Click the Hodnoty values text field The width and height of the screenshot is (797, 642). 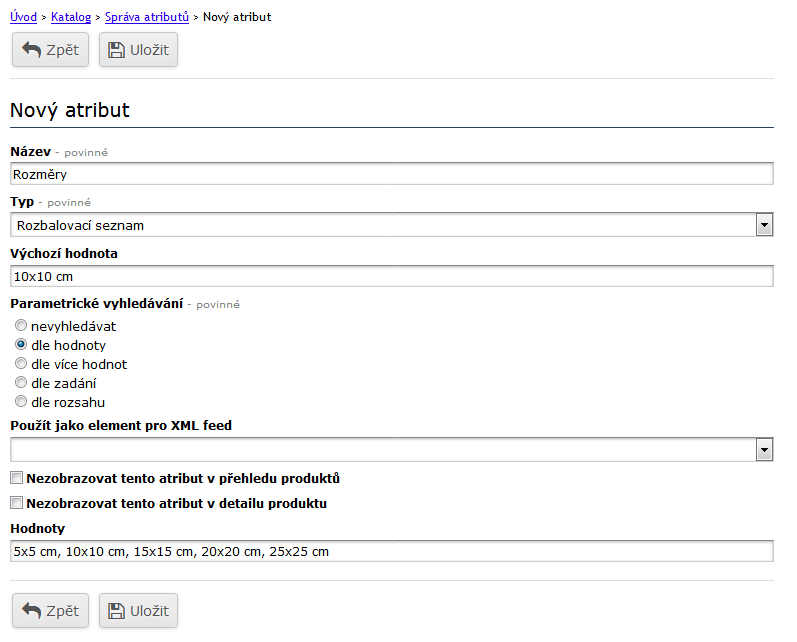[391, 551]
